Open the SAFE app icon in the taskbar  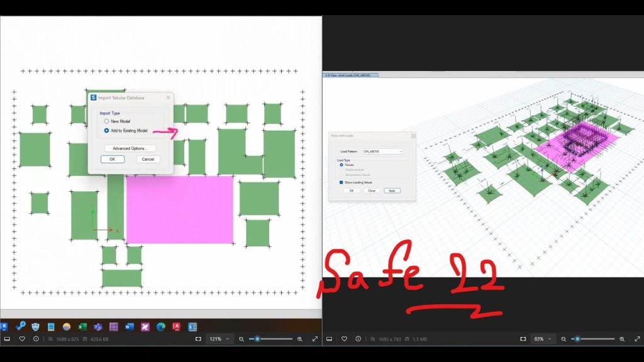click(192, 327)
